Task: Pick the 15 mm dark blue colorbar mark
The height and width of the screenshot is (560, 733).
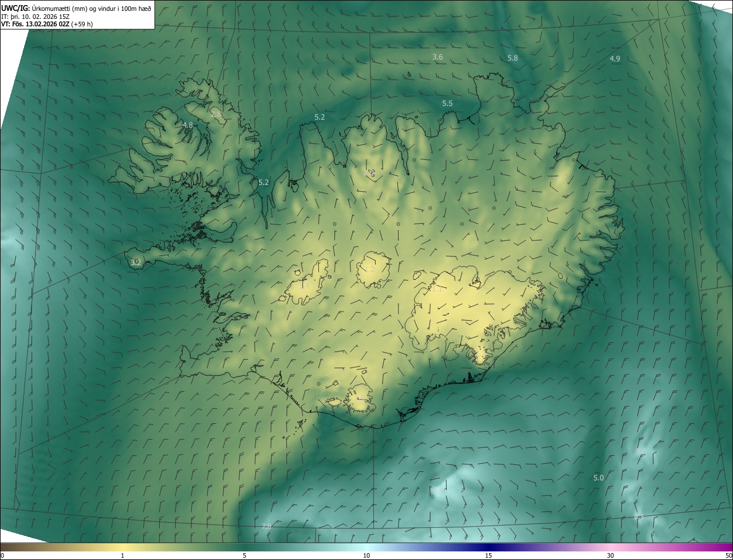Action: coord(488,555)
